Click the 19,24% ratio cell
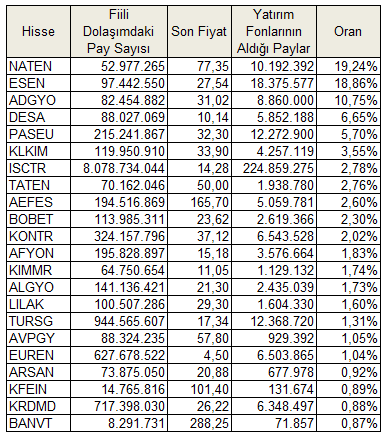Screen dimensions: 384x437 348,66
